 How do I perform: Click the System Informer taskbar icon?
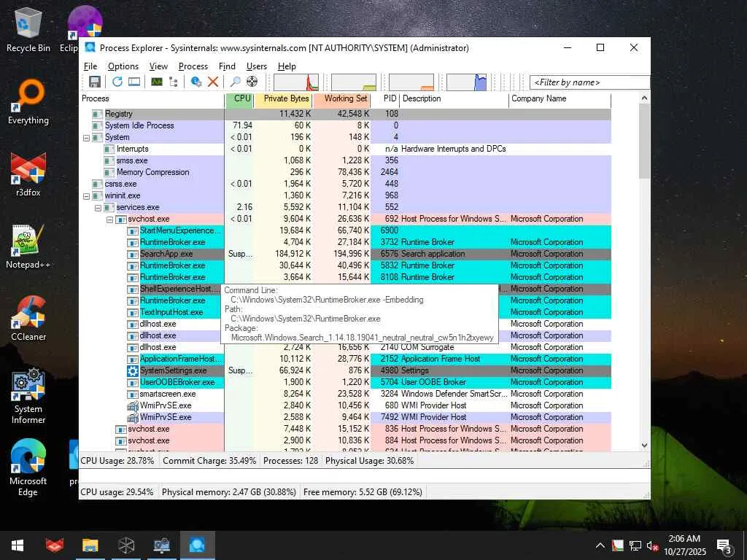[162, 545]
